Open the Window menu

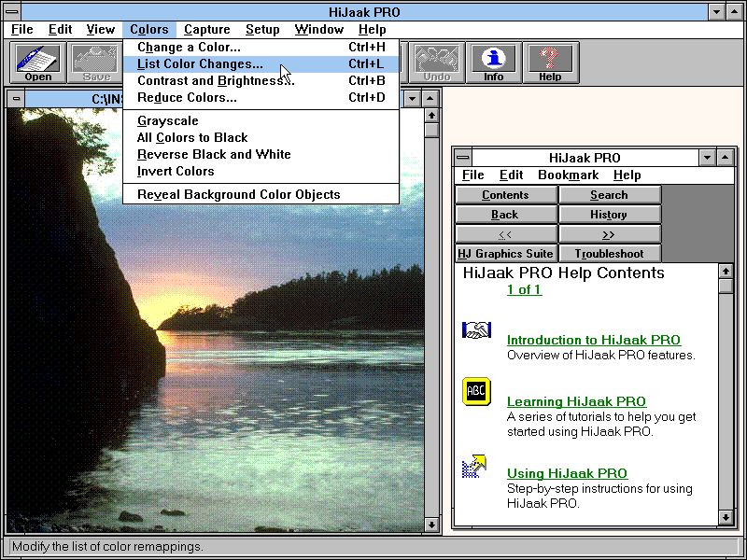(x=318, y=30)
